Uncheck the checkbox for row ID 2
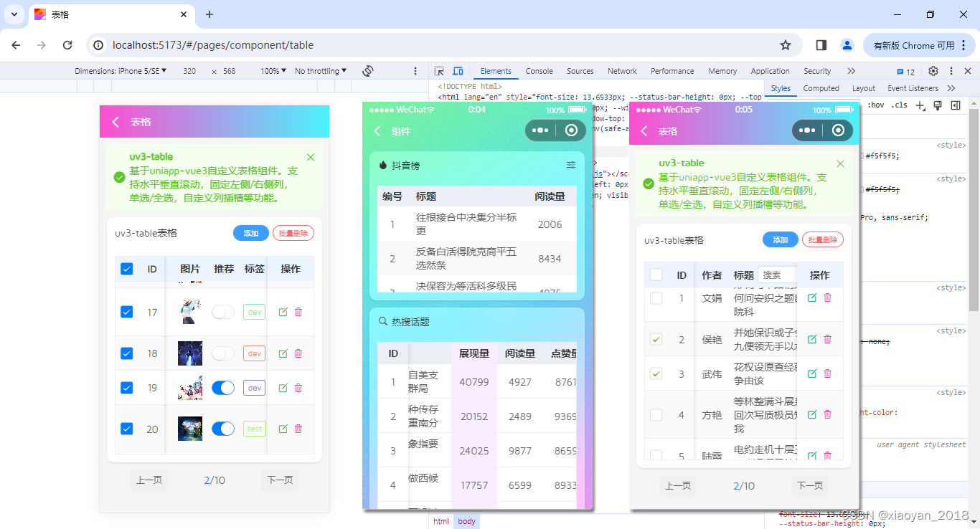The image size is (980, 529). tap(656, 338)
